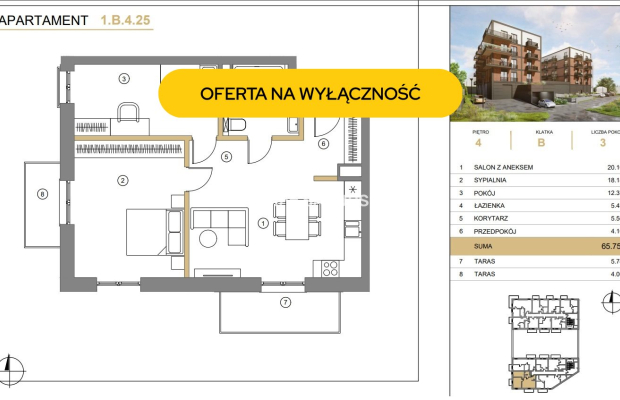Click the desk chair in room 3

(x=129, y=112)
